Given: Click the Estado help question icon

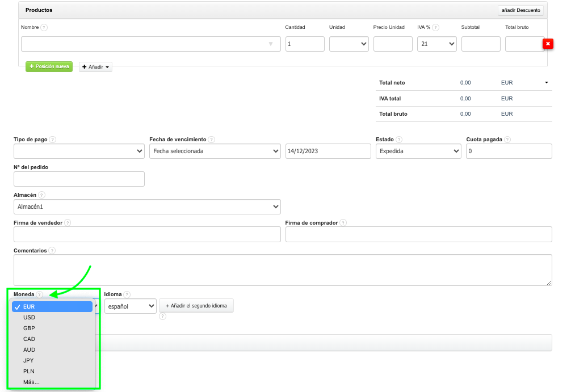Looking at the screenshot, I should 399,140.
